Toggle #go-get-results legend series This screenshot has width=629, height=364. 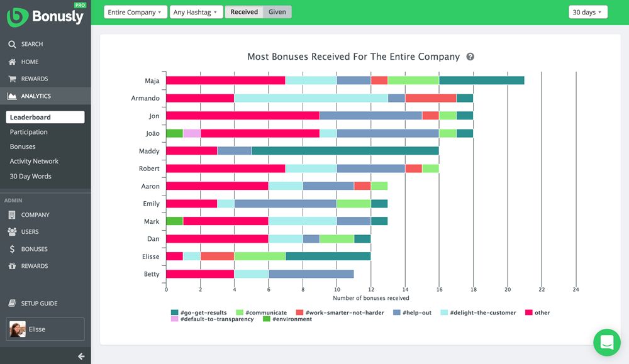point(199,312)
